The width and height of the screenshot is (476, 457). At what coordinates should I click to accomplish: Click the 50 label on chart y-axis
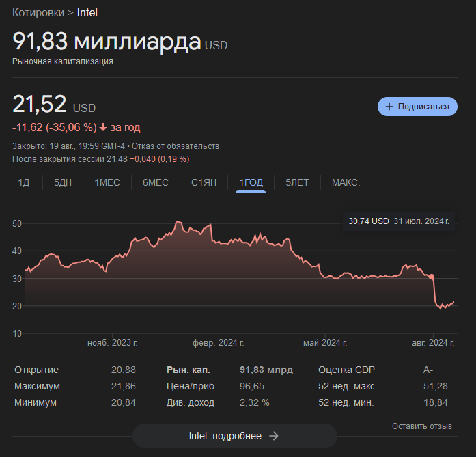[x=17, y=224]
